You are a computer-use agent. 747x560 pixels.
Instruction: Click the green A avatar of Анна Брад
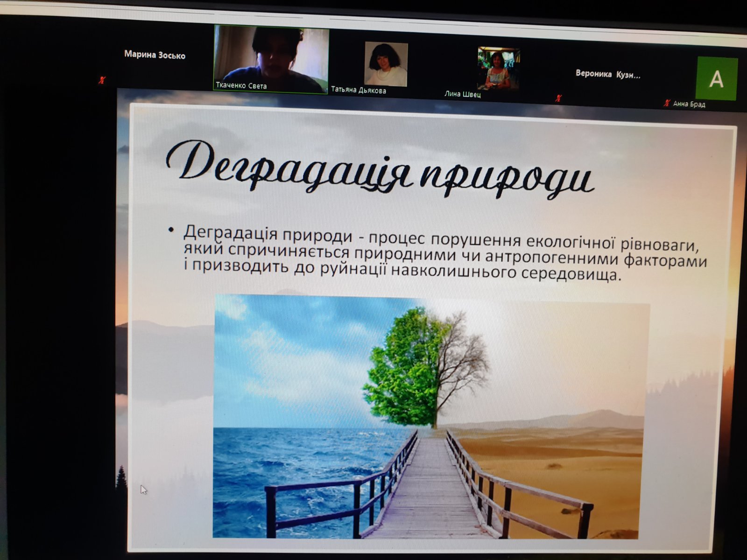tap(716, 79)
